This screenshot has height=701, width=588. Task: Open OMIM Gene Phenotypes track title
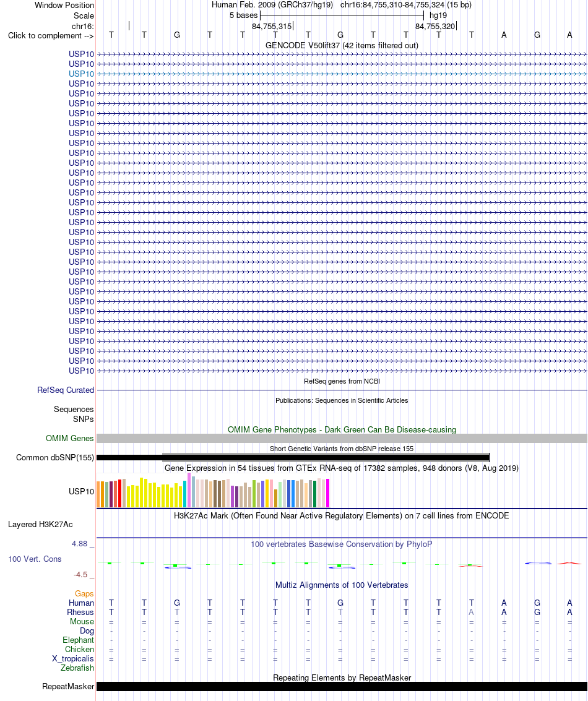[x=342, y=429]
